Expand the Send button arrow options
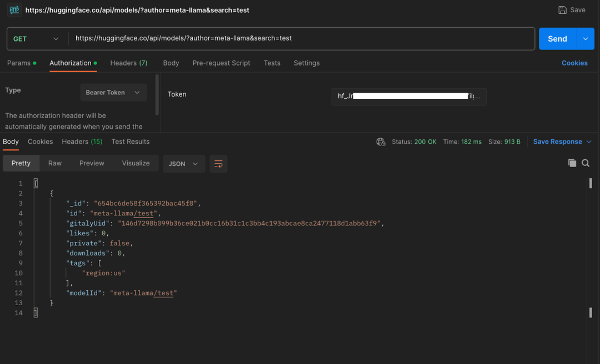 [x=586, y=39]
